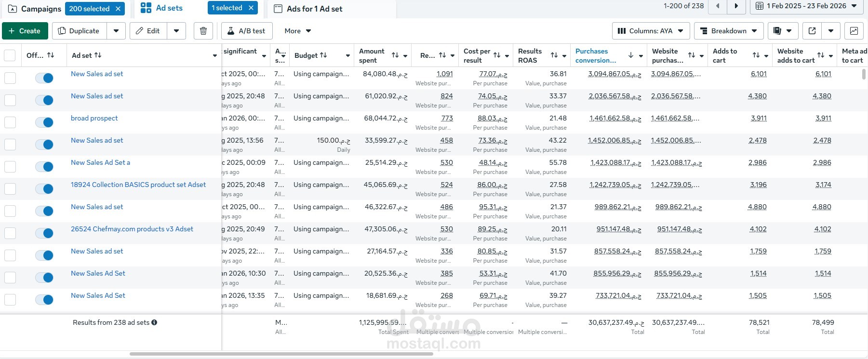This screenshot has width=868, height=359.
Task: Open the More menu
Action: pos(298,31)
